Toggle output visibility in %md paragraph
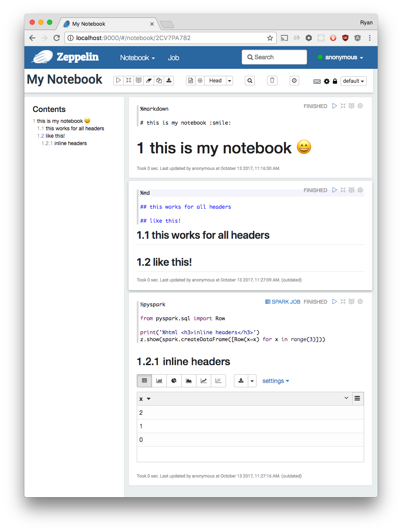The height and width of the screenshot is (532, 402). 351,190
